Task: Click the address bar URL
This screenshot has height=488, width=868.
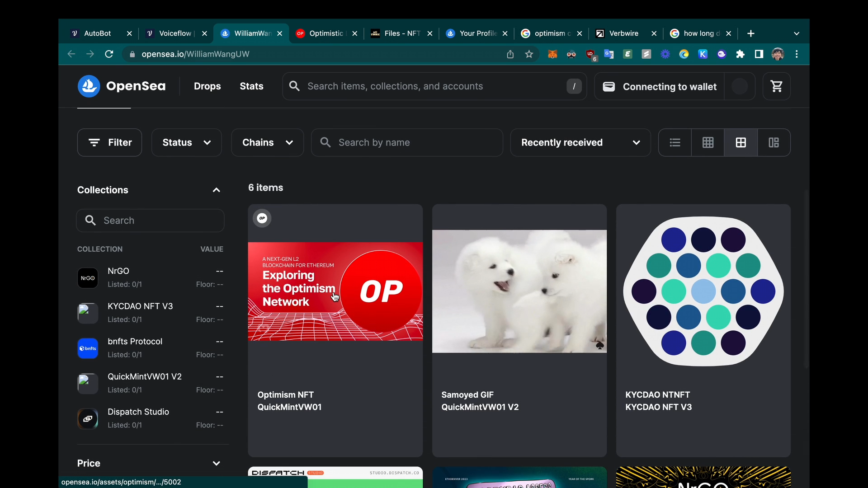Action: pos(195,54)
